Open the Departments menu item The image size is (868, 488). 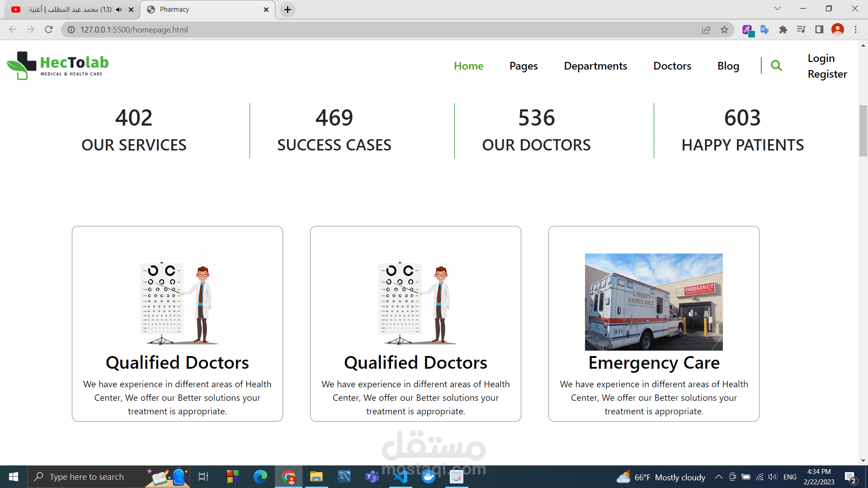tap(595, 66)
